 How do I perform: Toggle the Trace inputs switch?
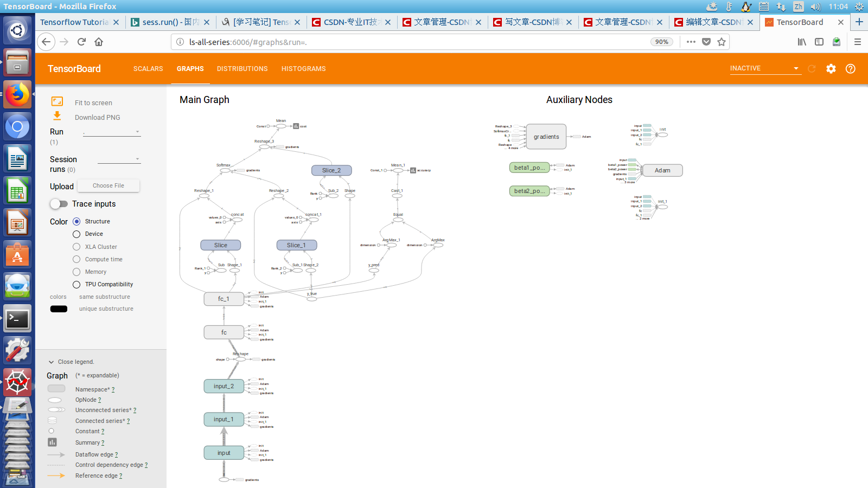pos(59,204)
